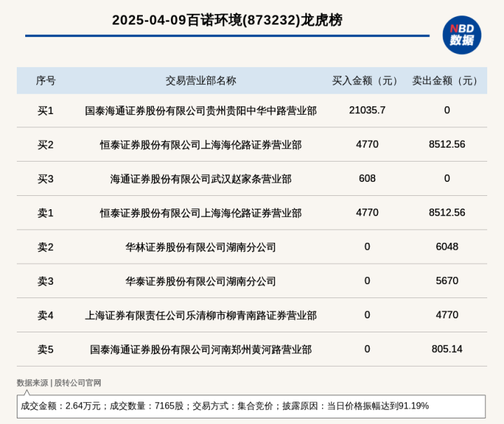Click 国泰海通证券河南郑州黄河路营业部 name

pyautogui.click(x=201, y=349)
